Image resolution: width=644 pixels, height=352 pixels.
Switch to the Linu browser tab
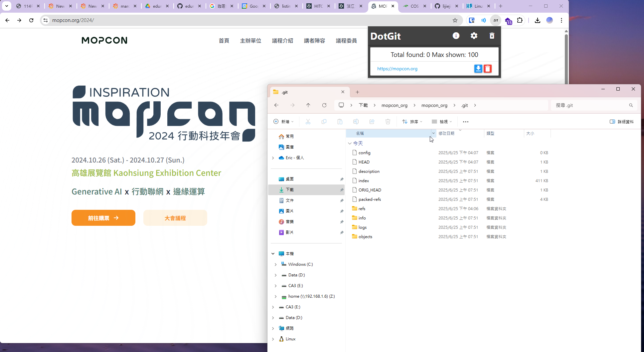(479, 6)
